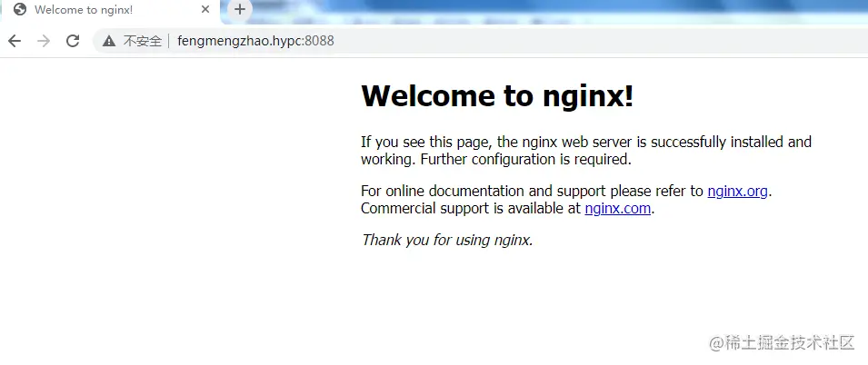Select the Welcome to nginx! tab
868x365 pixels.
(x=110, y=10)
